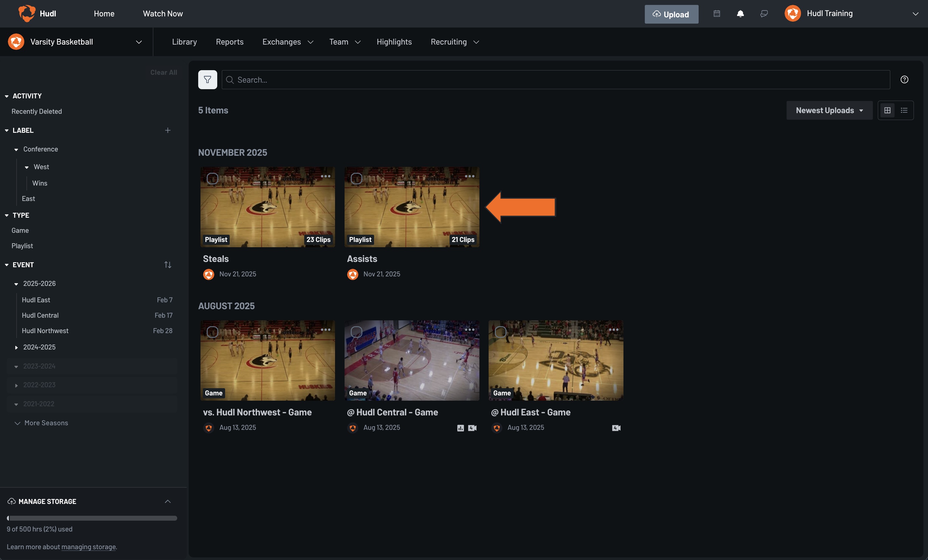Click the Manage Storage cloud icon

tap(12, 501)
